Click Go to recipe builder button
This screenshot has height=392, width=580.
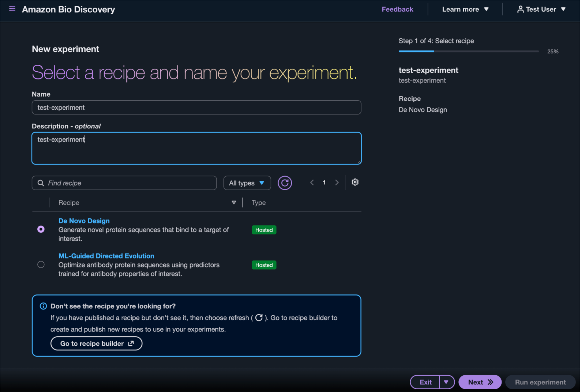click(x=96, y=343)
